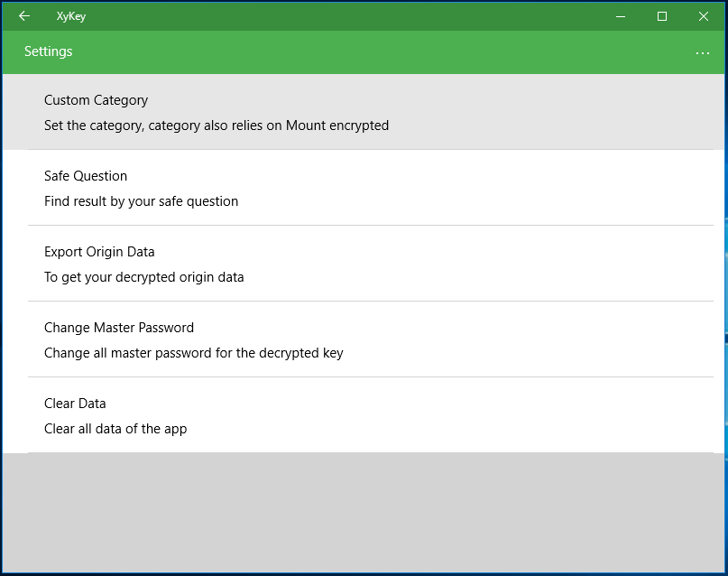
Task: Click 'To get your decrypted origin data' text
Action: [144, 277]
